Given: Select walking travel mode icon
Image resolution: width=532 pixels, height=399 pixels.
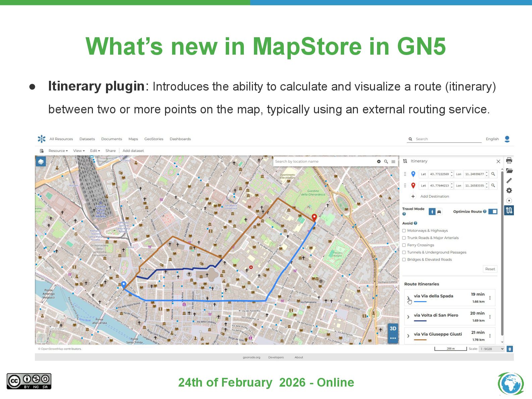Looking at the screenshot, I should point(432,212).
